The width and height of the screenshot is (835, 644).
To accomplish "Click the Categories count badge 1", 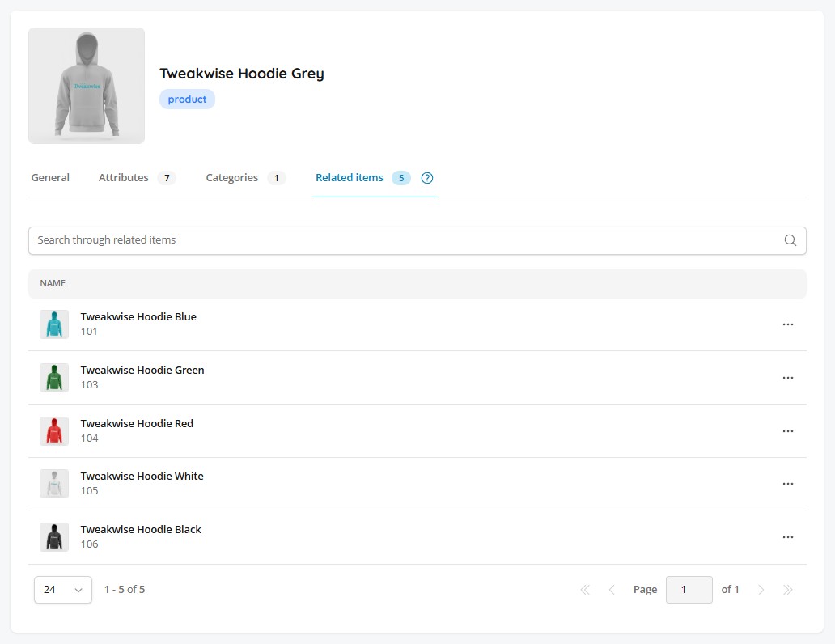I will click(277, 178).
